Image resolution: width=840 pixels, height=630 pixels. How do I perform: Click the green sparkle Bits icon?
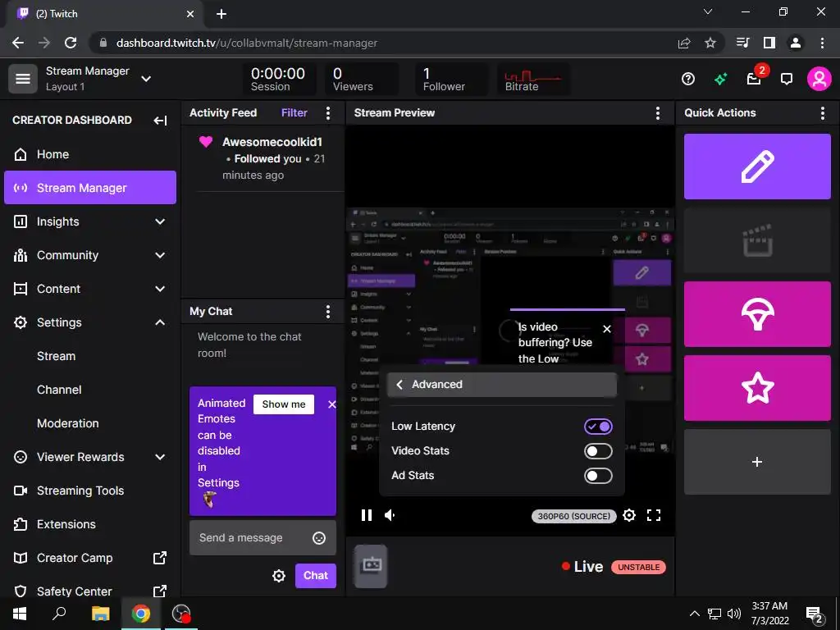(720, 80)
